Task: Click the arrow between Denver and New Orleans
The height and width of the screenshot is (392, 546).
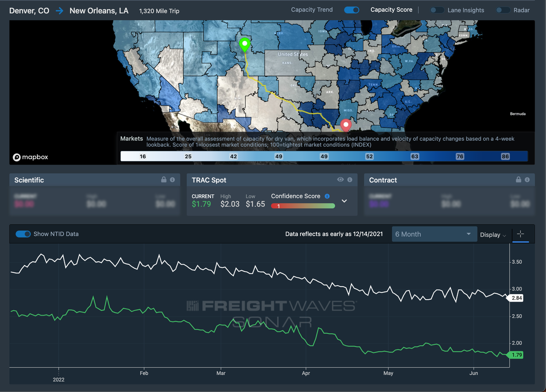Action: pyautogui.click(x=60, y=10)
